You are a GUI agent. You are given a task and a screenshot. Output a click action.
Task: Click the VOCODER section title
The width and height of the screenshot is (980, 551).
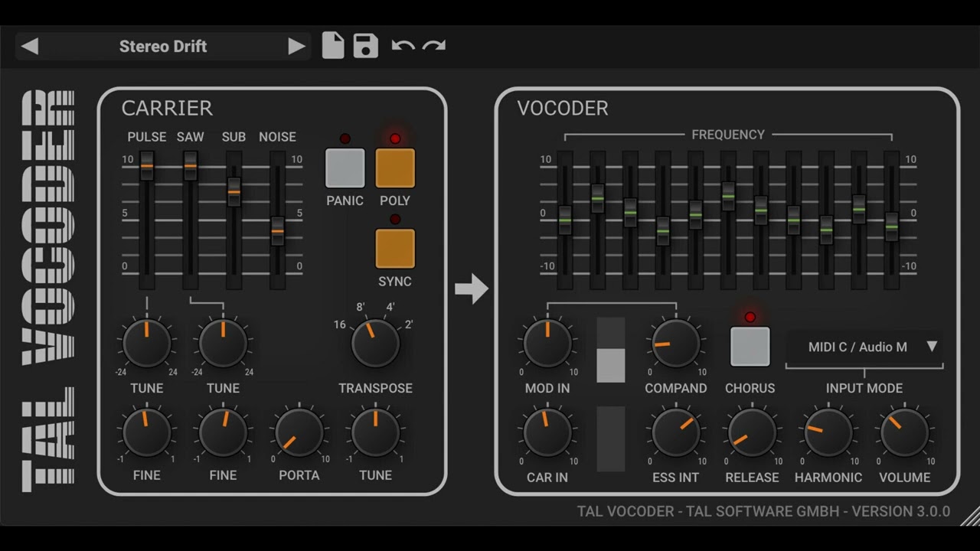[x=563, y=109]
